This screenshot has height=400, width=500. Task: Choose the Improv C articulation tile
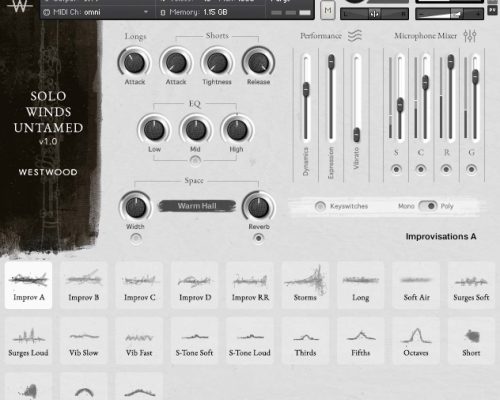[x=139, y=285]
